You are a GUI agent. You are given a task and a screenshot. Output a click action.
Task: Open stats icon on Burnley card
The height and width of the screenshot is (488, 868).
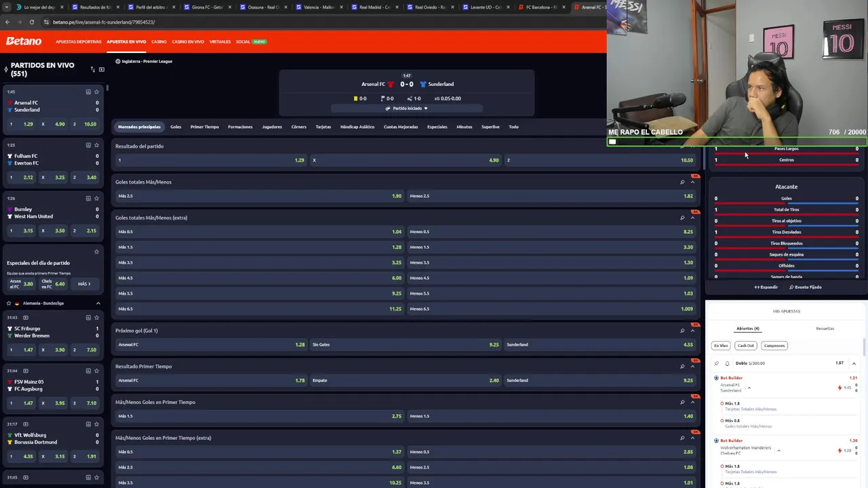click(88, 199)
